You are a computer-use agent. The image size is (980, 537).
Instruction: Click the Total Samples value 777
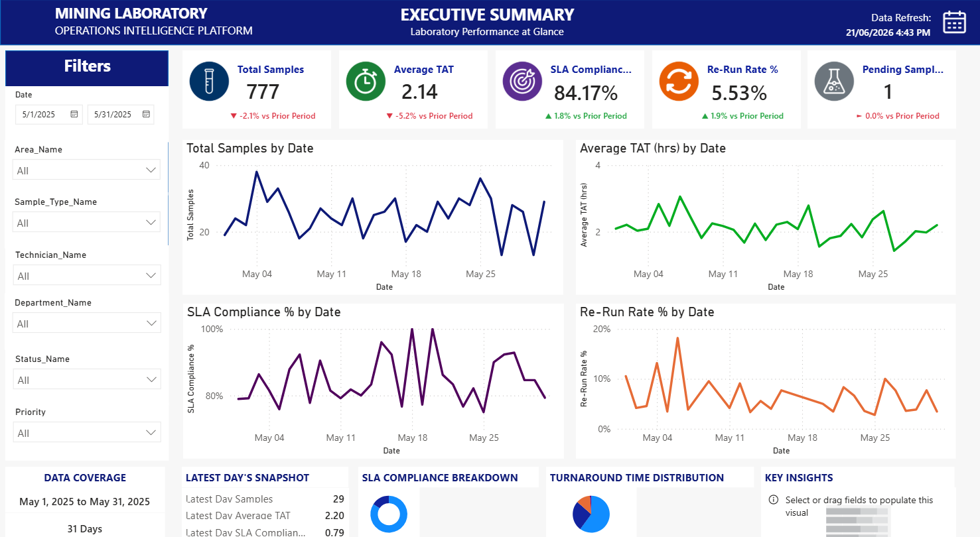pos(263,92)
